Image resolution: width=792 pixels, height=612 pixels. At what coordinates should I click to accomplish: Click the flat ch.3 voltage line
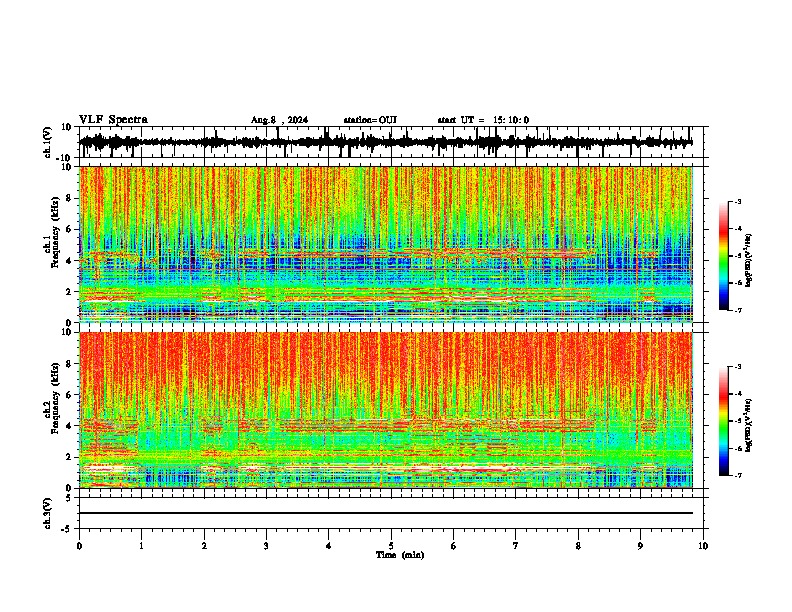tap(386, 513)
